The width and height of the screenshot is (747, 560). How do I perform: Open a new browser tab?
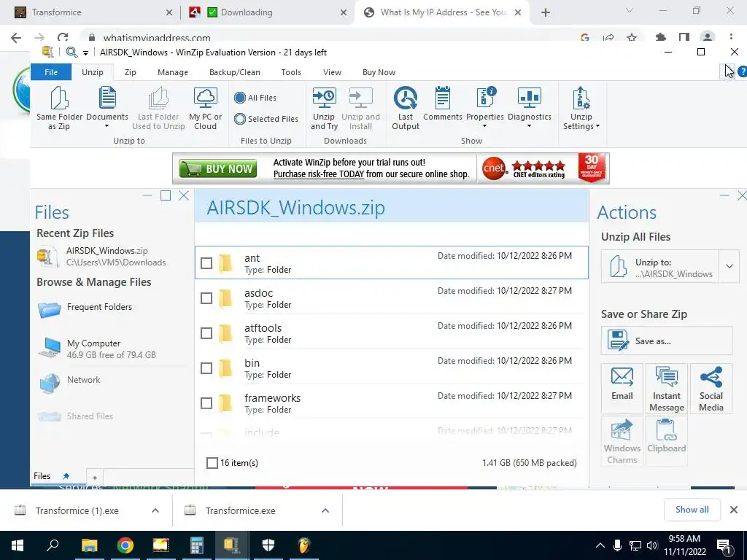coord(546,12)
